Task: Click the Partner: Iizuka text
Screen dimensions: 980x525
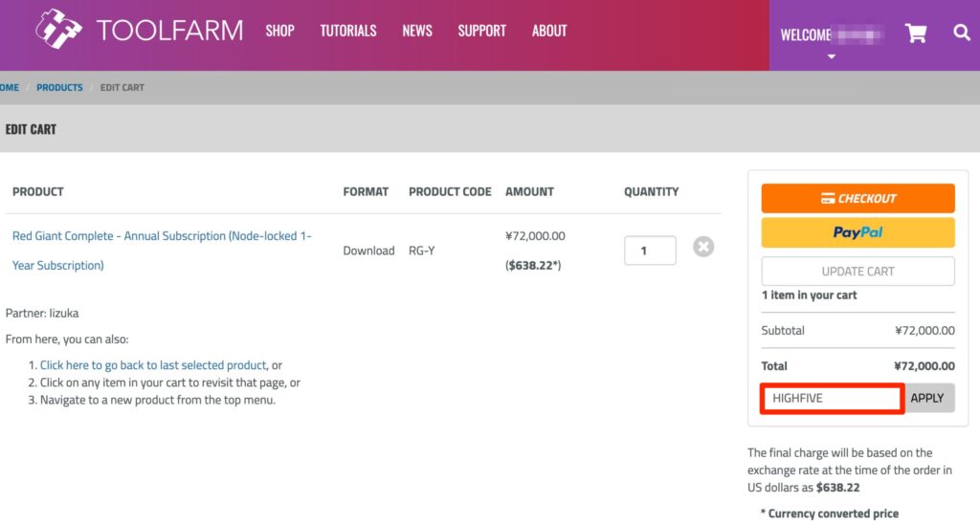Action: [42, 313]
